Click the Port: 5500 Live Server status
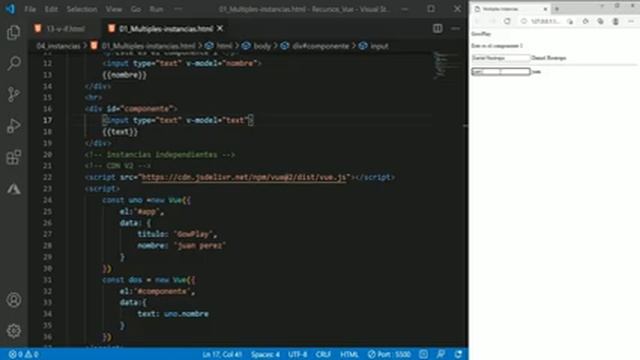The height and width of the screenshot is (360, 640). click(389, 354)
